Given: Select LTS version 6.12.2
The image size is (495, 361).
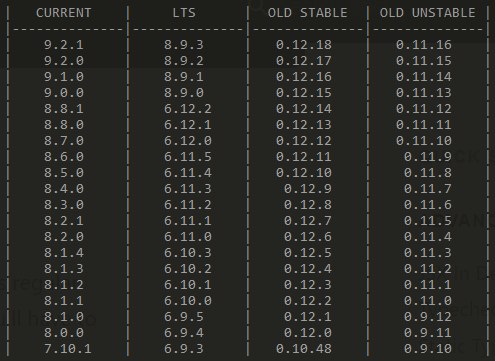Looking at the screenshot, I should tap(188, 109).
